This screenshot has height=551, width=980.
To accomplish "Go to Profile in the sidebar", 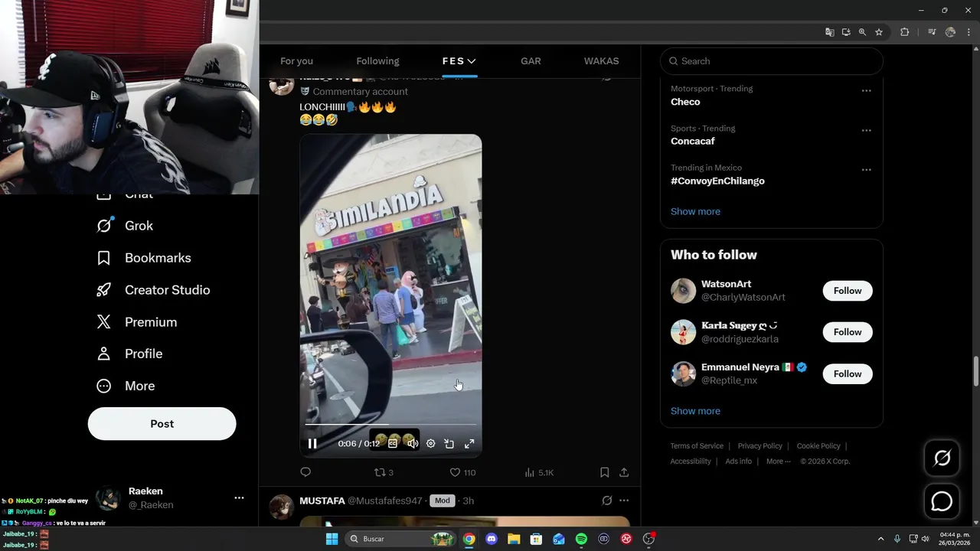I will pos(129,354).
